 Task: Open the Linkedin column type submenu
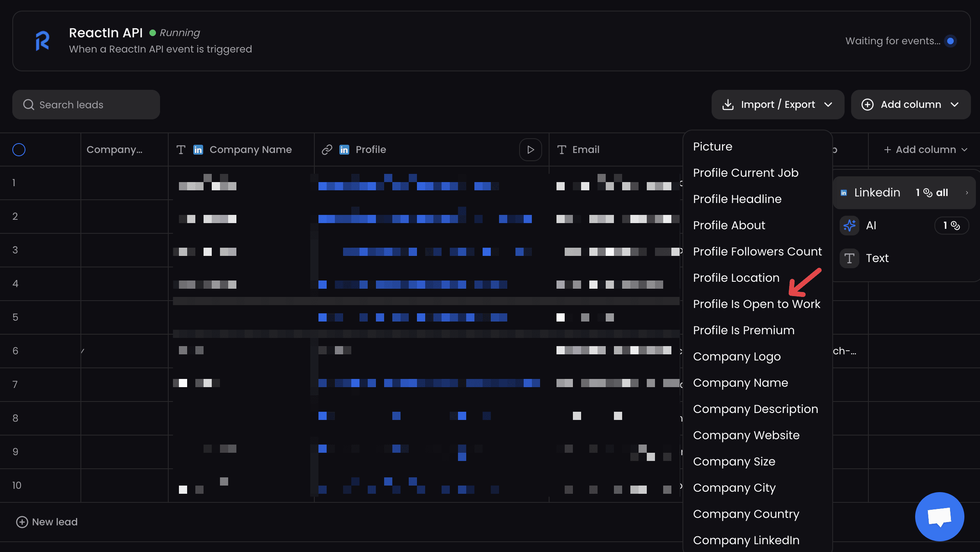(x=904, y=193)
